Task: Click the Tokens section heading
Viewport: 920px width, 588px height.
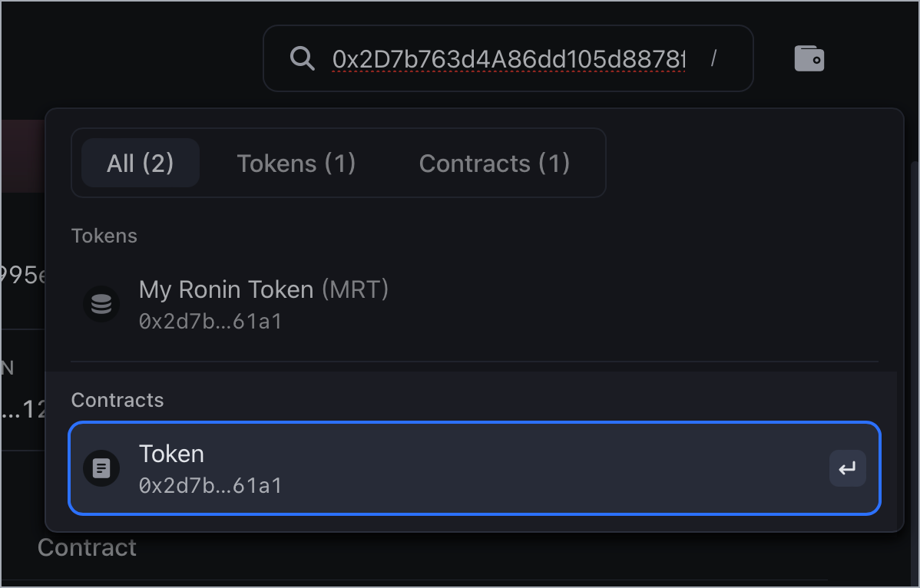Action: pos(104,236)
